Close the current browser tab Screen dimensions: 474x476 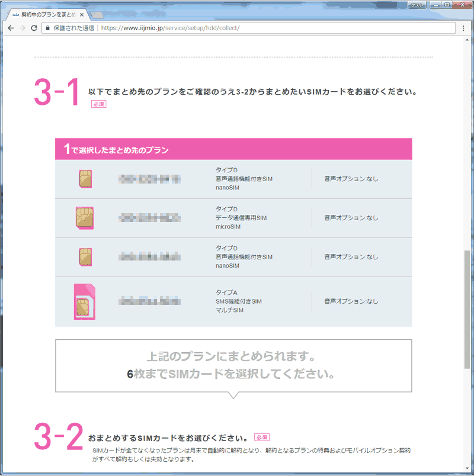pyautogui.click(x=82, y=14)
